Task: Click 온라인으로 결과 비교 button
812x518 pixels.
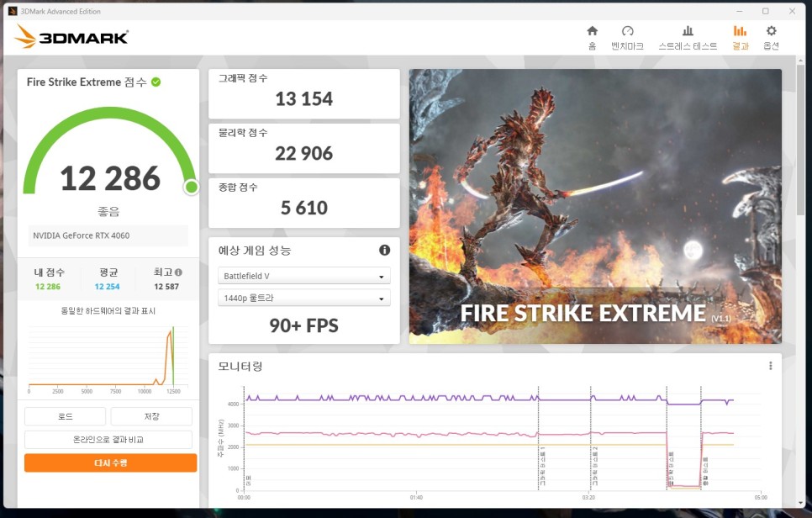Action: [x=110, y=439]
